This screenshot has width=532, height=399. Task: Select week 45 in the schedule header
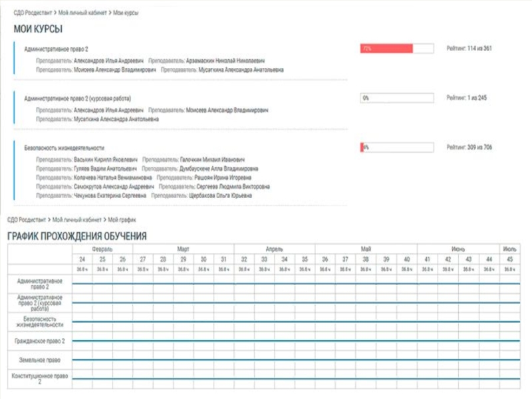[509, 259]
